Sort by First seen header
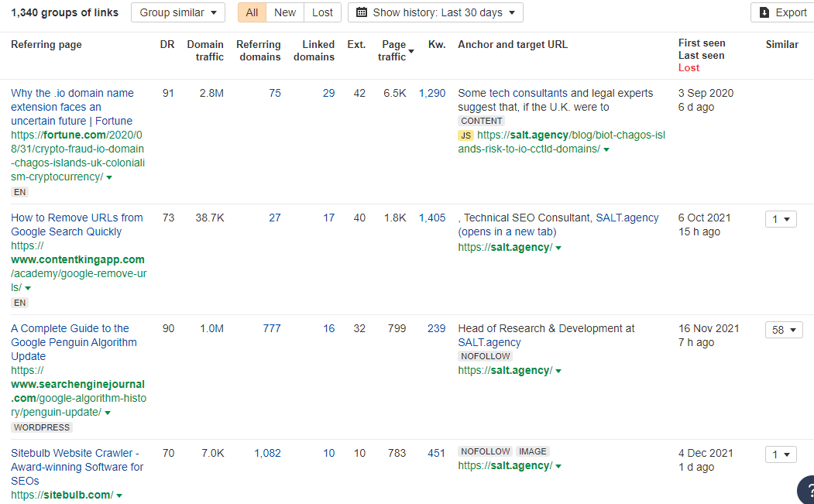 (702, 43)
